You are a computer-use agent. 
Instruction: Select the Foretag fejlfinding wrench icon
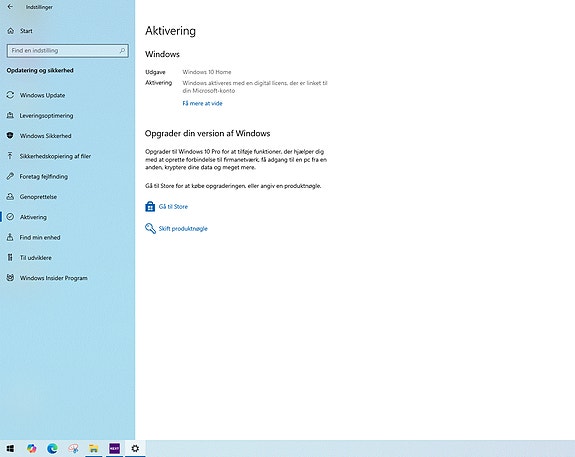(10, 176)
